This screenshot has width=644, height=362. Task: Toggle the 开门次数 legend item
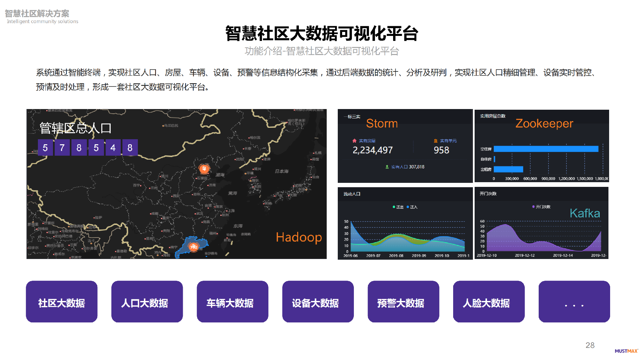(541, 207)
